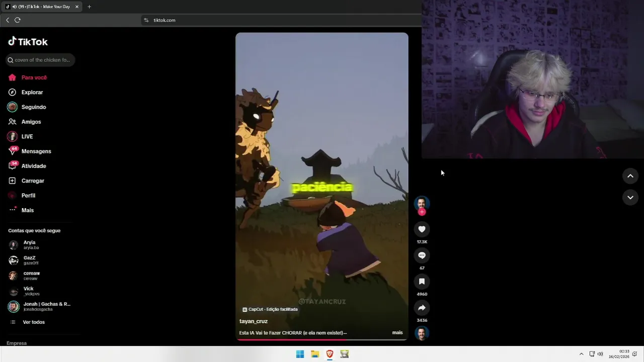Image resolution: width=644 pixels, height=362 pixels.
Task: Click the Empresa footer link
Action: tap(17, 343)
